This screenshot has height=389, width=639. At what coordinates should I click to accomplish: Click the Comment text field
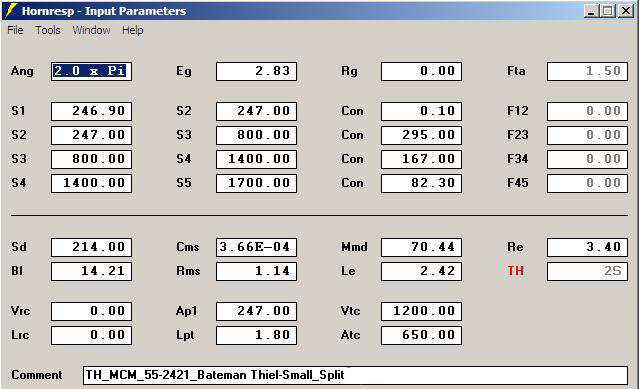click(355, 375)
